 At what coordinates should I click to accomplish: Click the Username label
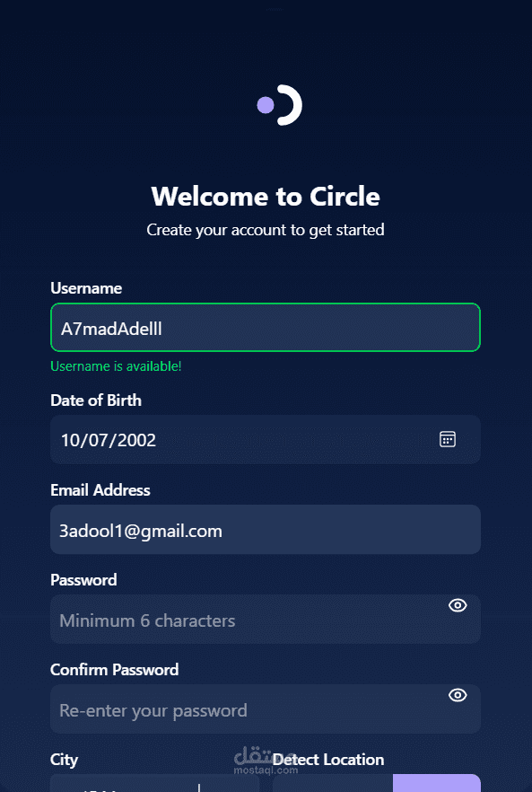(86, 288)
